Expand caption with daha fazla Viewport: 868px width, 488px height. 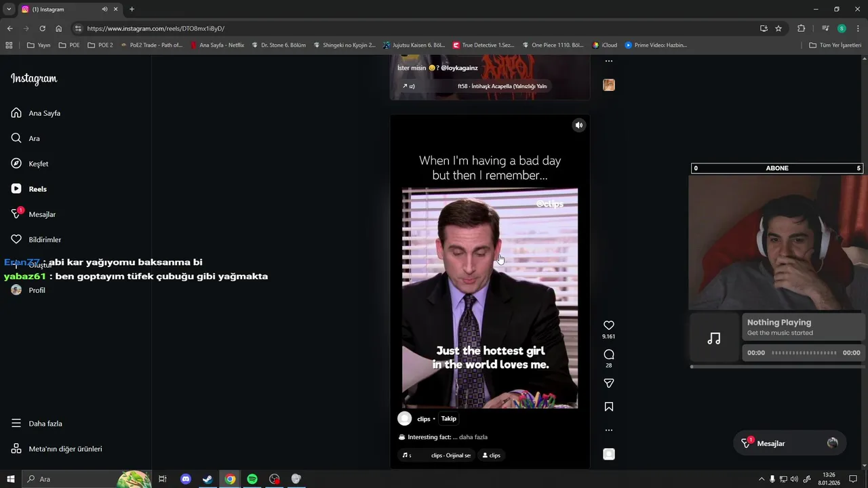coord(473,437)
